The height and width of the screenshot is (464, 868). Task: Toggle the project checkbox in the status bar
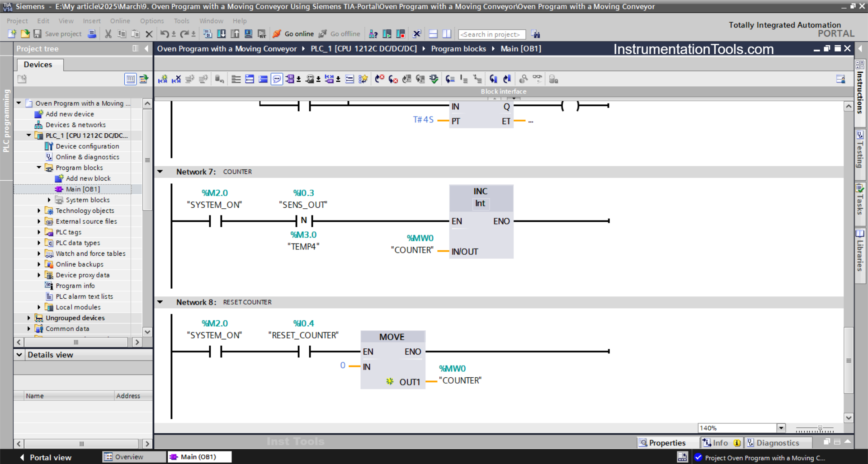click(x=698, y=457)
